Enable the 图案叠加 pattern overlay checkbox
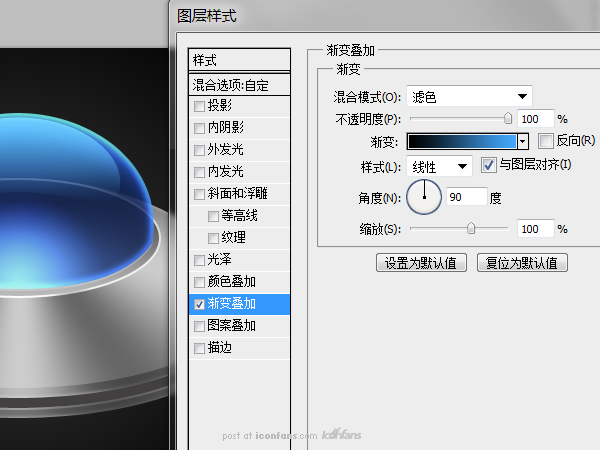The height and width of the screenshot is (450, 600). click(199, 326)
